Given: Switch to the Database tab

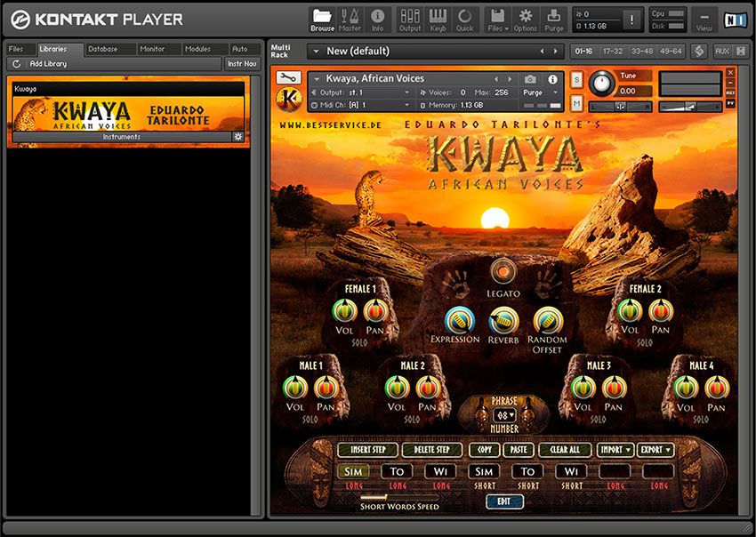Looking at the screenshot, I should (x=103, y=49).
